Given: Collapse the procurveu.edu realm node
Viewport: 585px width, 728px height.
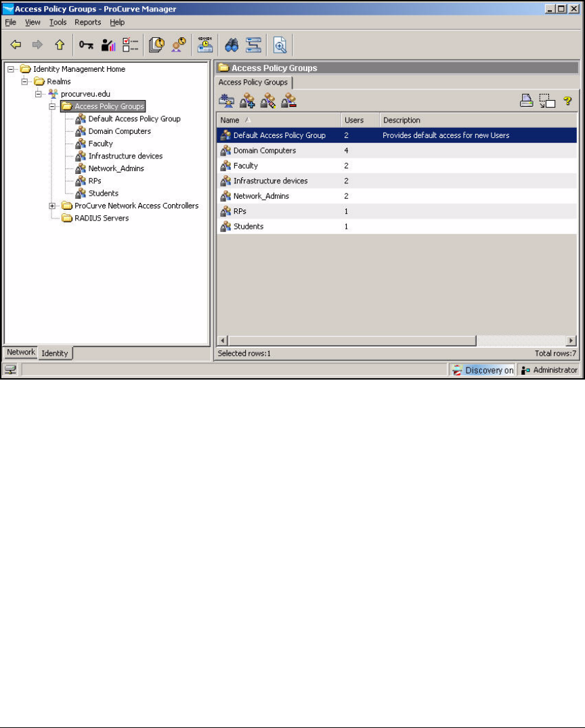Looking at the screenshot, I should [39, 94].
